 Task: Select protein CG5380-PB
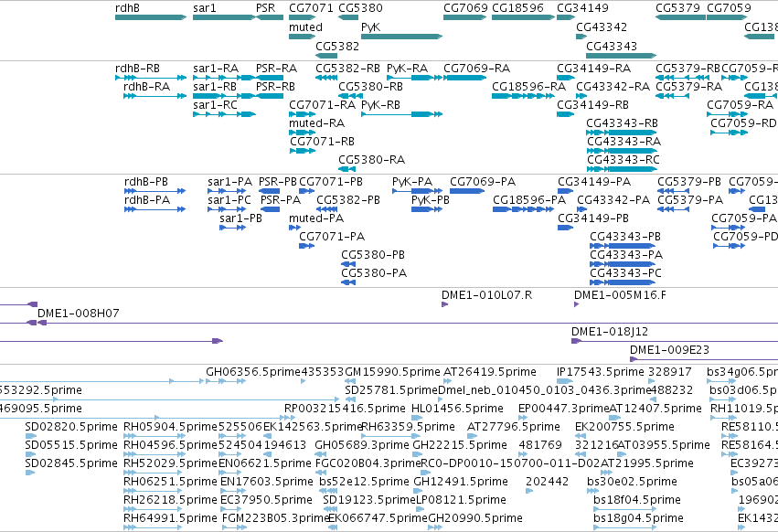pos(373,255)
